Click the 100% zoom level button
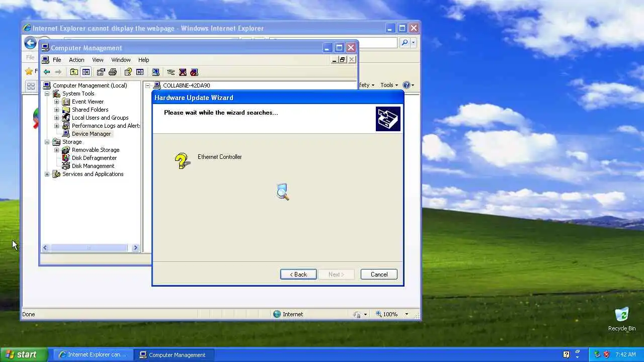Screen dimensions: 644x362 pyautogui.click(x=387, y=314)
